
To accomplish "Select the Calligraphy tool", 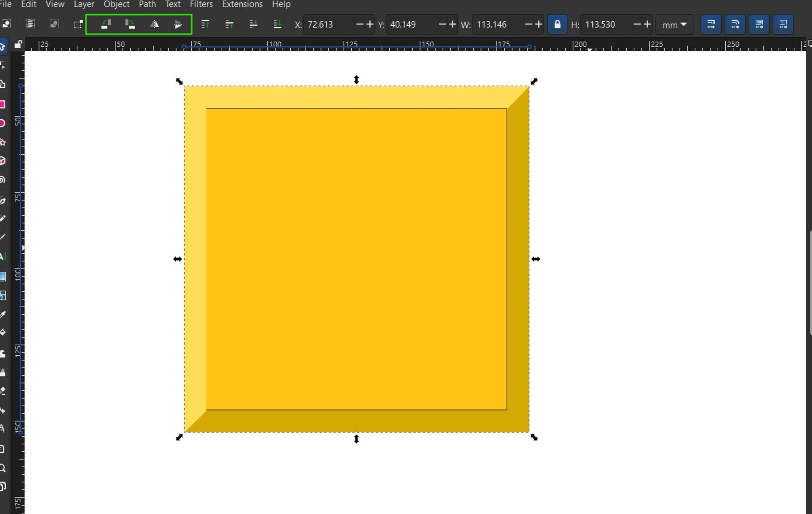I will pyautogui.click(x=2, y=237).
